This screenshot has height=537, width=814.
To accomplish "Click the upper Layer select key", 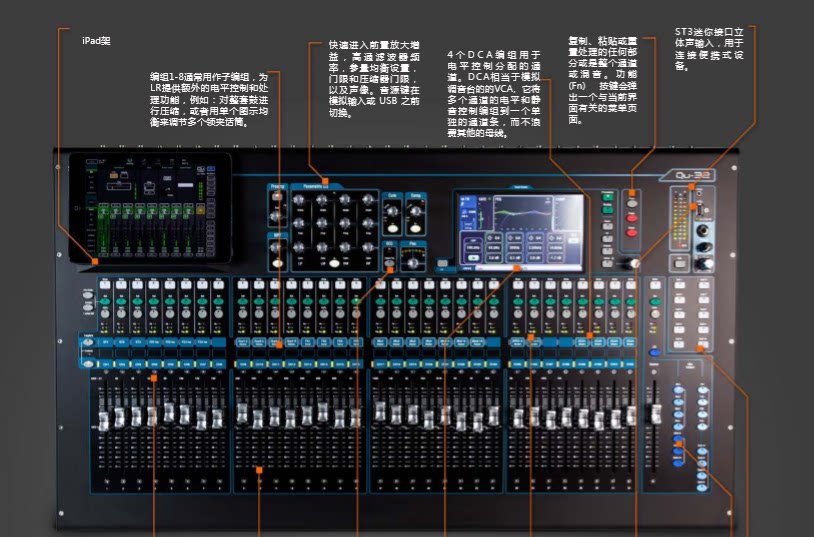I will [88, 343].
